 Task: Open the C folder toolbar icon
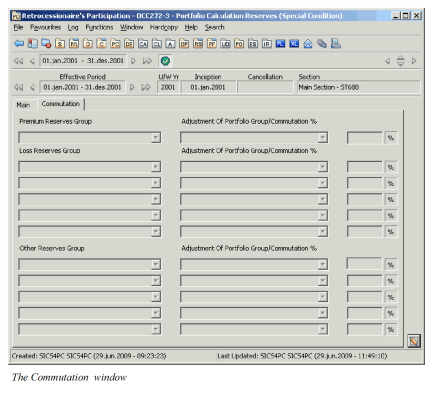(x=101, y=44)
